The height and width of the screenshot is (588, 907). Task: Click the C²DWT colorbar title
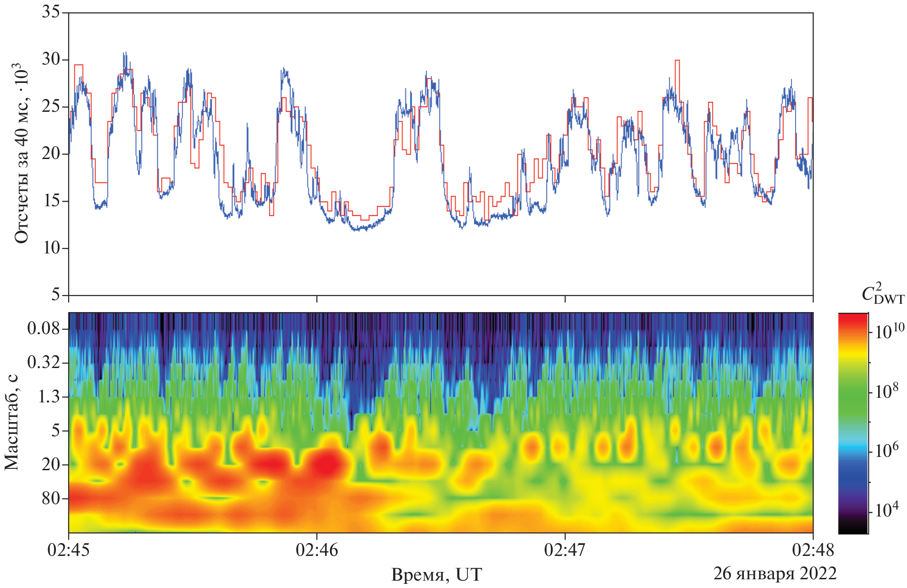click(882, 294)
